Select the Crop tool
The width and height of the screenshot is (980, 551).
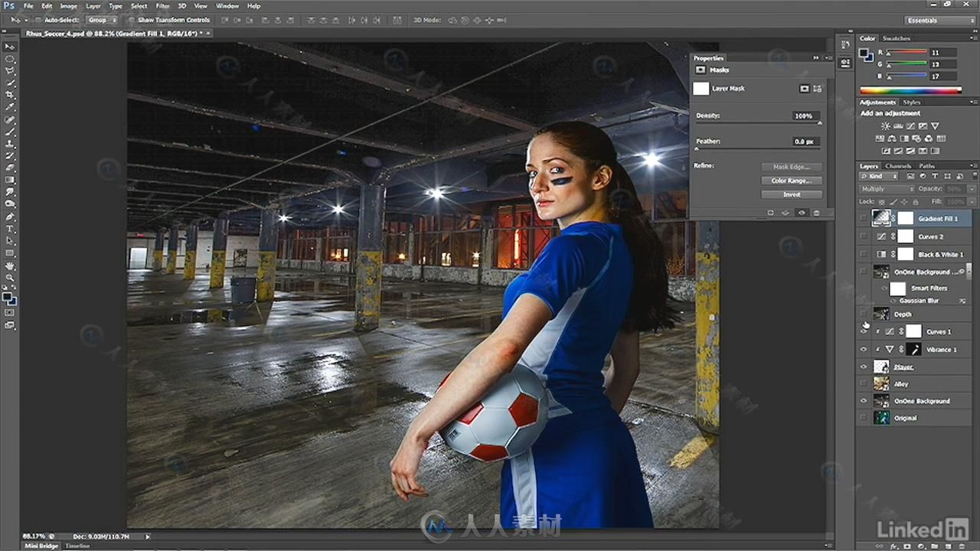tap(11, 95)
